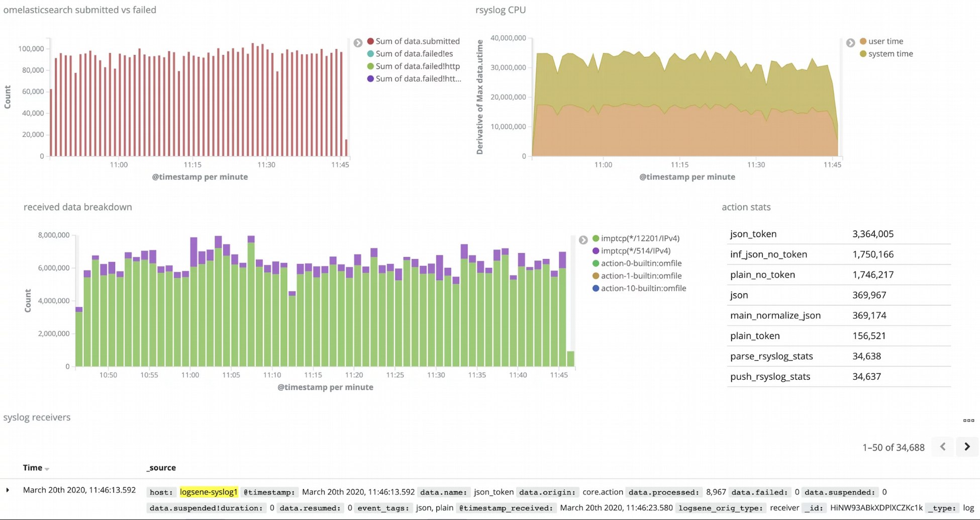
Task: Select json_token row in action stats
Action: pyautogui.click(x=839, y=234)
